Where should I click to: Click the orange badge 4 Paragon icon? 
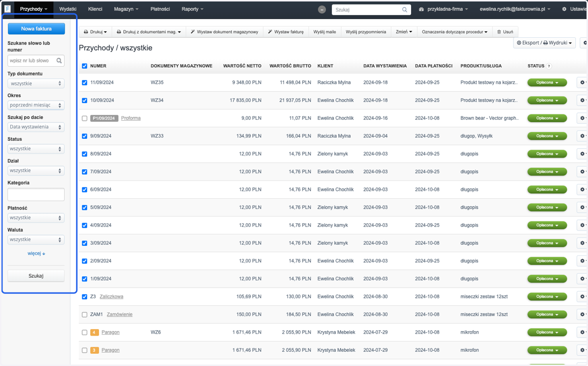pyautogui.click(x=95, y=332)
